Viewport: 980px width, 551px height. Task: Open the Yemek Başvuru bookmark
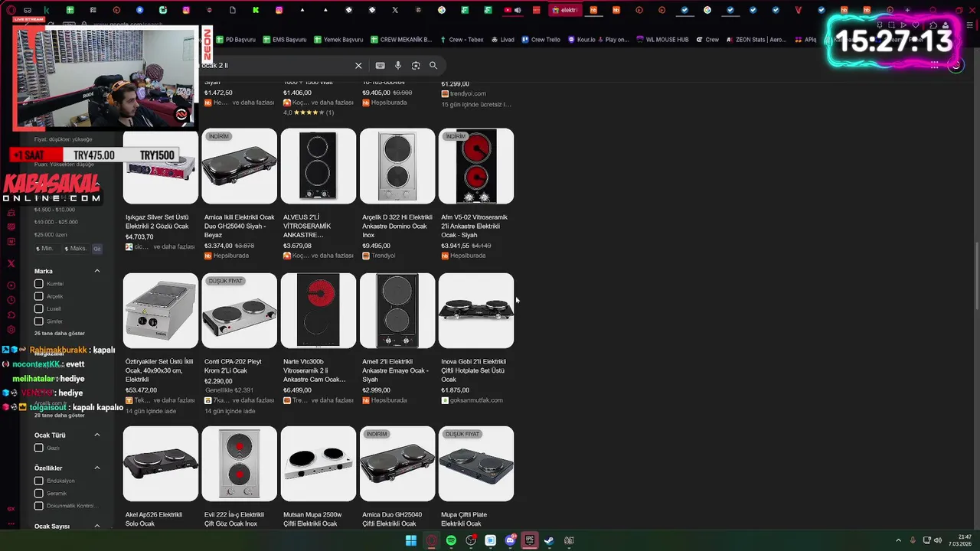tap(338, 40)
